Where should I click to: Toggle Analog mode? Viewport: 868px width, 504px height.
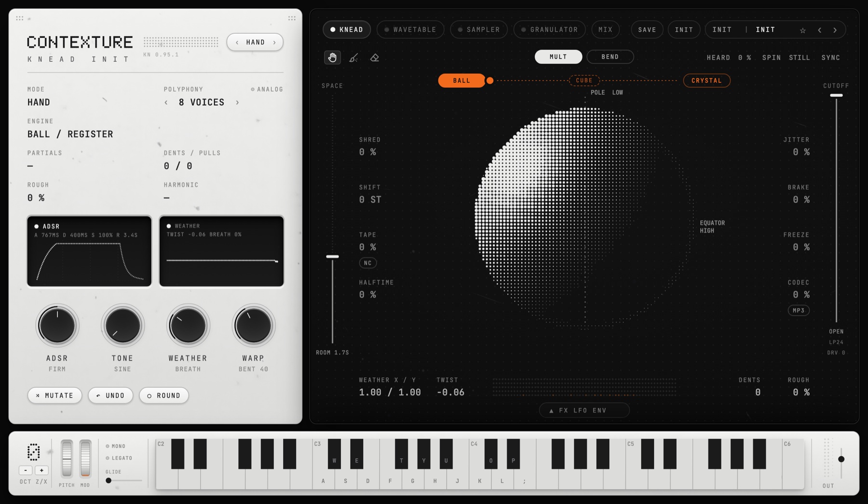tap(267, 89)
